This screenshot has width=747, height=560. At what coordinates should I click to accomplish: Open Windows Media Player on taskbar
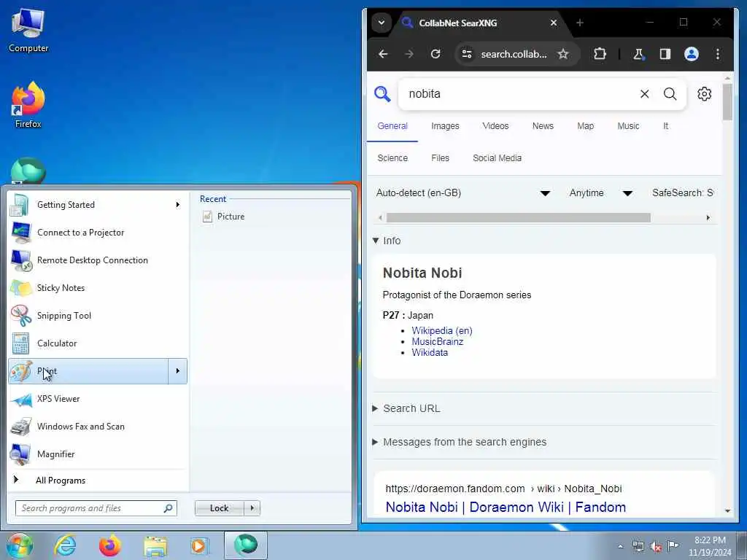198,545
